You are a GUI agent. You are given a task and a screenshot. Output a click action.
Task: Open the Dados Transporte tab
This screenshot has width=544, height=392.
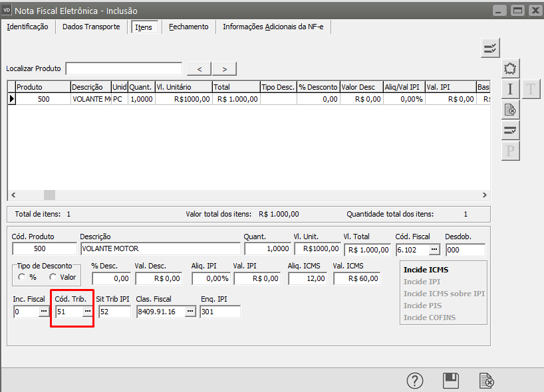(x=91, y=27)
